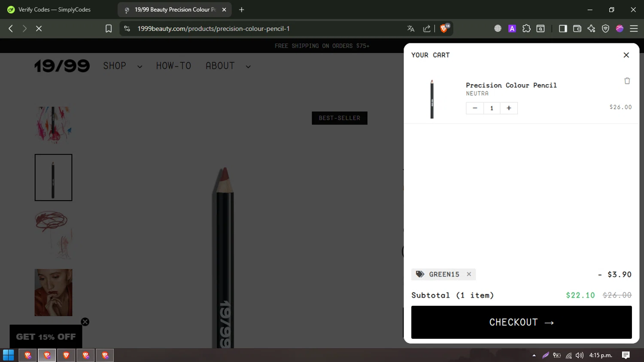Screen dimensions: 644x362
Task: Click the BEST-SELLER badge
Action: coord(339,118)
